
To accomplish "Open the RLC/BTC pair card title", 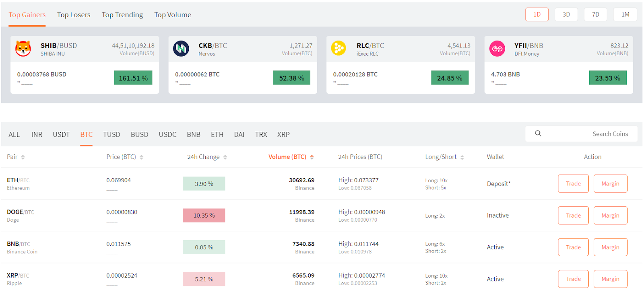I will tap(370, 45).
